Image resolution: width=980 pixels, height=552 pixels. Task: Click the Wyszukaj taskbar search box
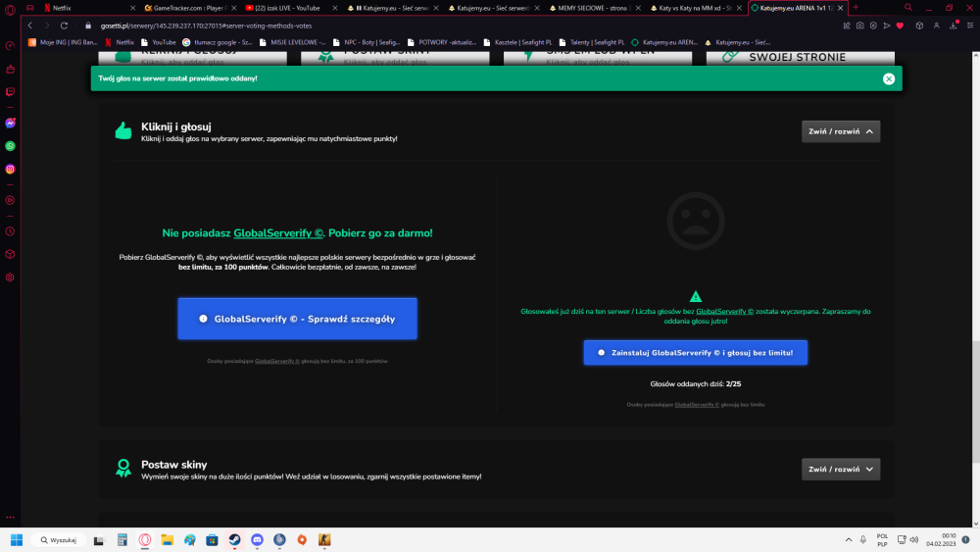point(59,540)
